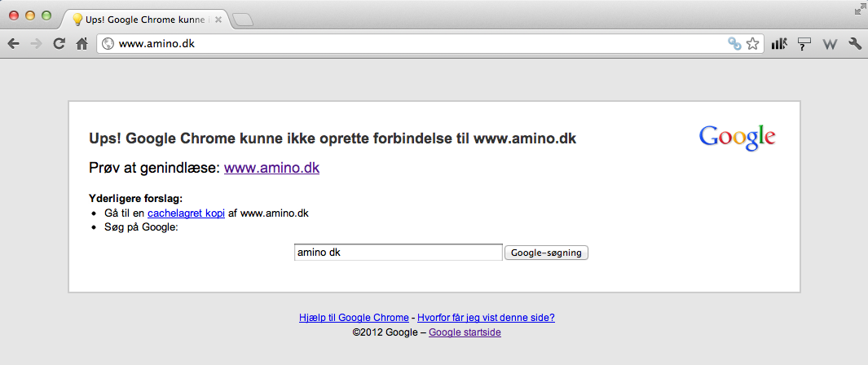This screenshot has width=868, height=365.
Task: Go back to the previous page
Action: pos(13,44)
